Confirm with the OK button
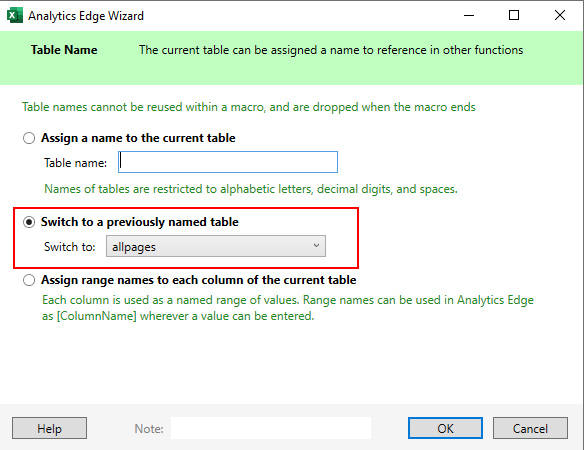 [445, 428]
